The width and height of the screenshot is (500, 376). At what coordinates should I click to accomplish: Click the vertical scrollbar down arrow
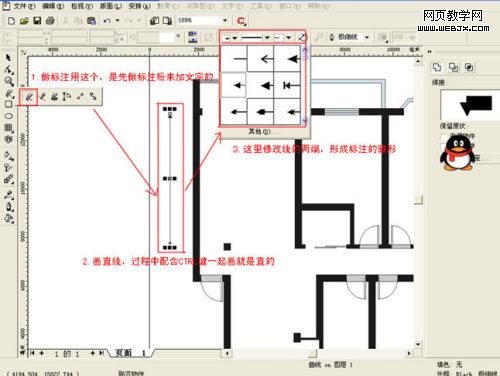tap(418, 344)
